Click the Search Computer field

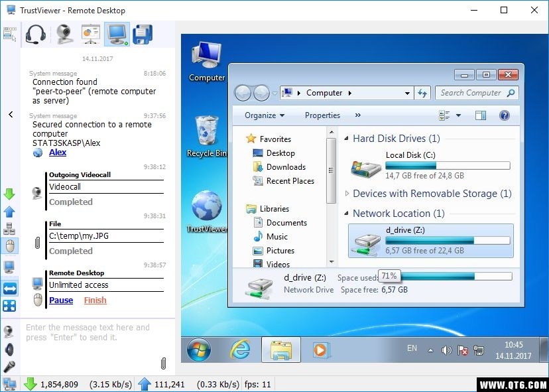pyautogui.click(x=477, y=93)
